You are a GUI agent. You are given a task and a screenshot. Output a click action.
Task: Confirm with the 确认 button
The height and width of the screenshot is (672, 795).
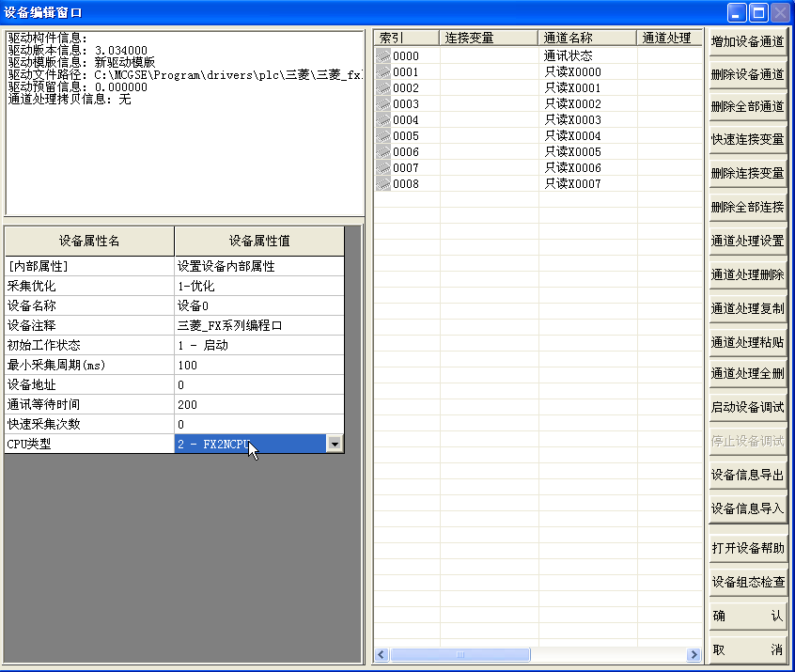tap(747, 616)
